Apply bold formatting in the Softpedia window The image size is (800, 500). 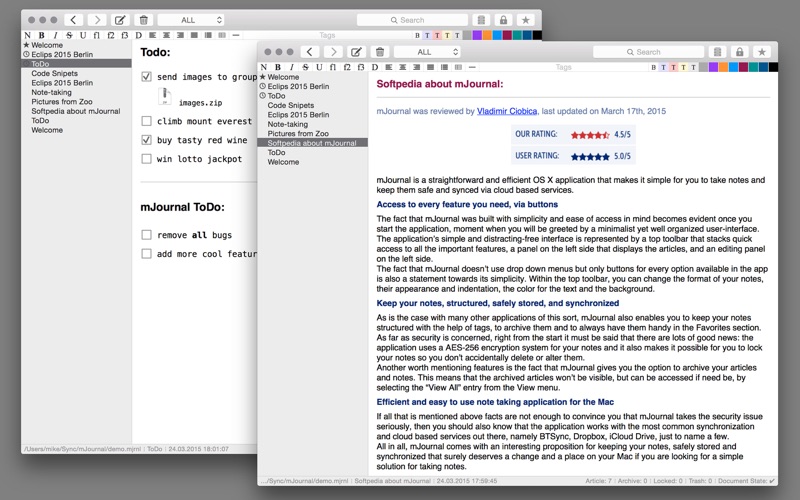pos(278,67)
